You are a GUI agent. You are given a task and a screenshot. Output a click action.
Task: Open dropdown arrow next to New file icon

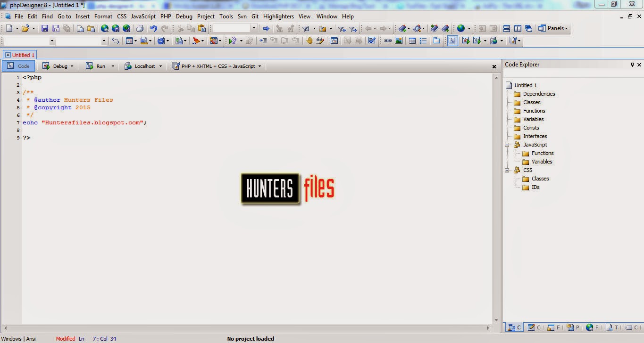tap(17, 28)
